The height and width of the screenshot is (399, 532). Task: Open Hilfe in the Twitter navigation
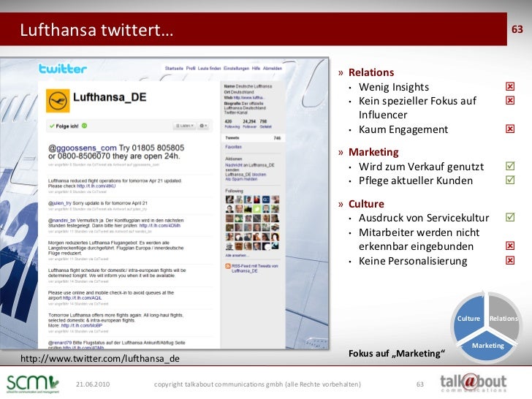(x=256, y=68)
